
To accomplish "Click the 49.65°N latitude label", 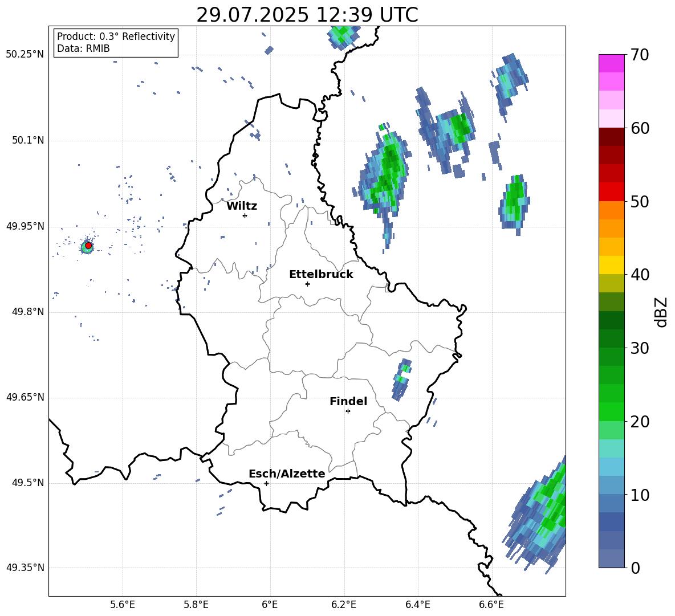I will coord(25,397).
